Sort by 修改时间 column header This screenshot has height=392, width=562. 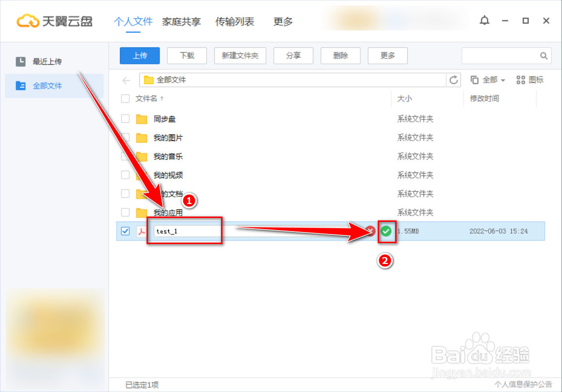(484, 99)
